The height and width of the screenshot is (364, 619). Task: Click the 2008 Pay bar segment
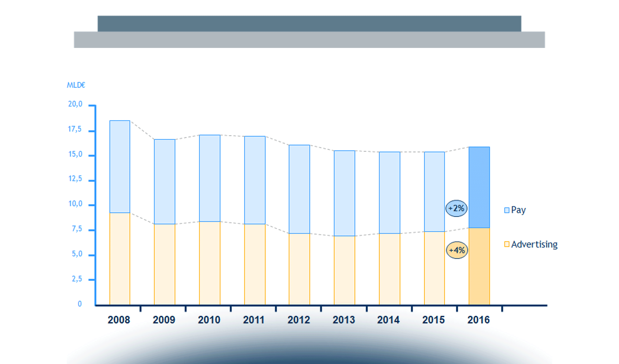[120, 167]
